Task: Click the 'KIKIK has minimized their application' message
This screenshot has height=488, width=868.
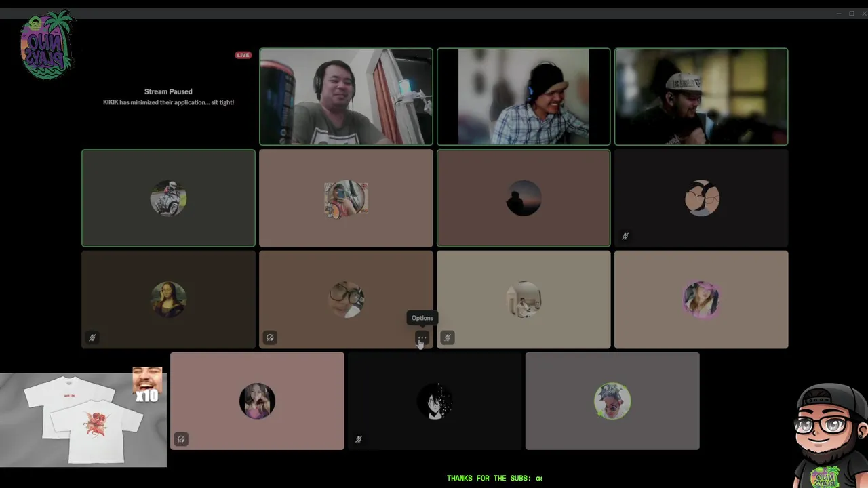Action: 168,102
